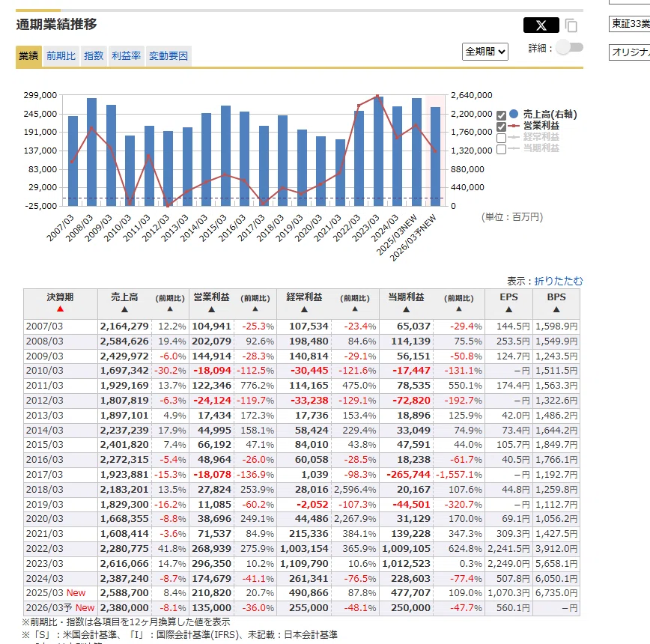The image size is (650, 644).
Task: Toggle the 詳細 switch
Action: tap(569, 47)
